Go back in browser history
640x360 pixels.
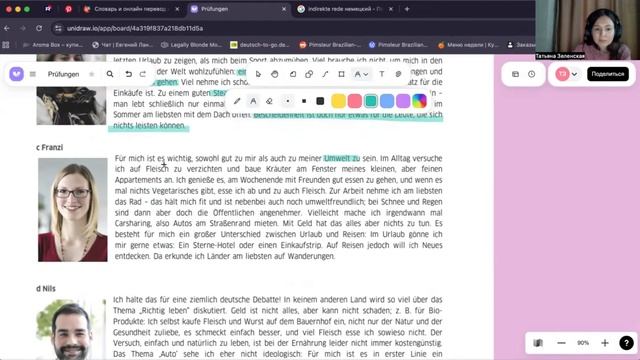(7, 28)
